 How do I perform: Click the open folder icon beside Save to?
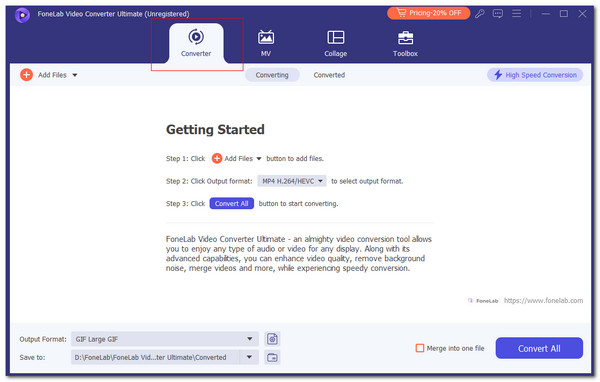[x=272, y=358]
